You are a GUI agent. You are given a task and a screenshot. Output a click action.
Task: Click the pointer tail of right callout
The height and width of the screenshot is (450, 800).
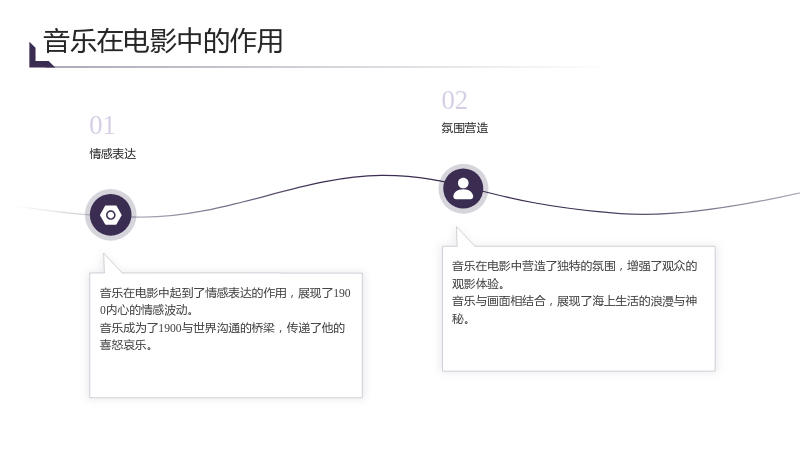coord(465,237)
